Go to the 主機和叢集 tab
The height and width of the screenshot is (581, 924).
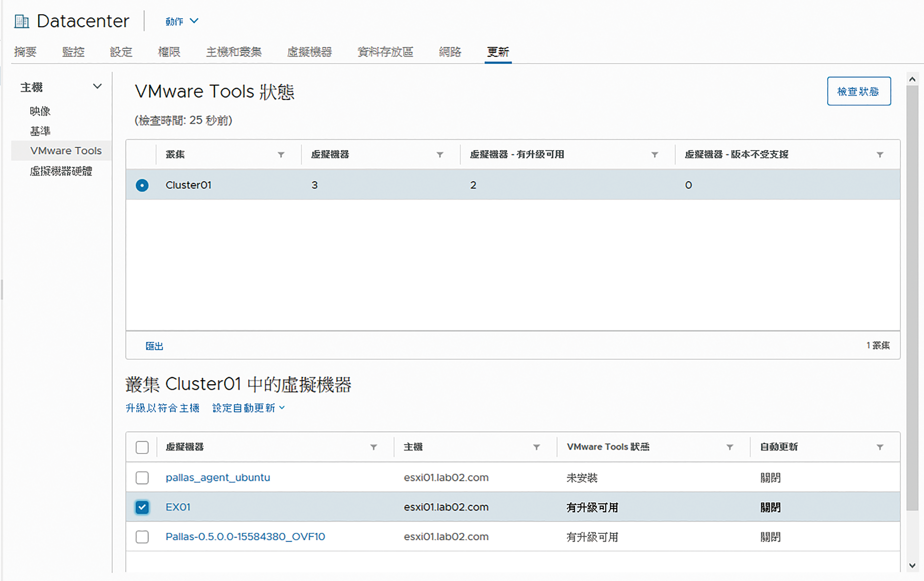234,52
